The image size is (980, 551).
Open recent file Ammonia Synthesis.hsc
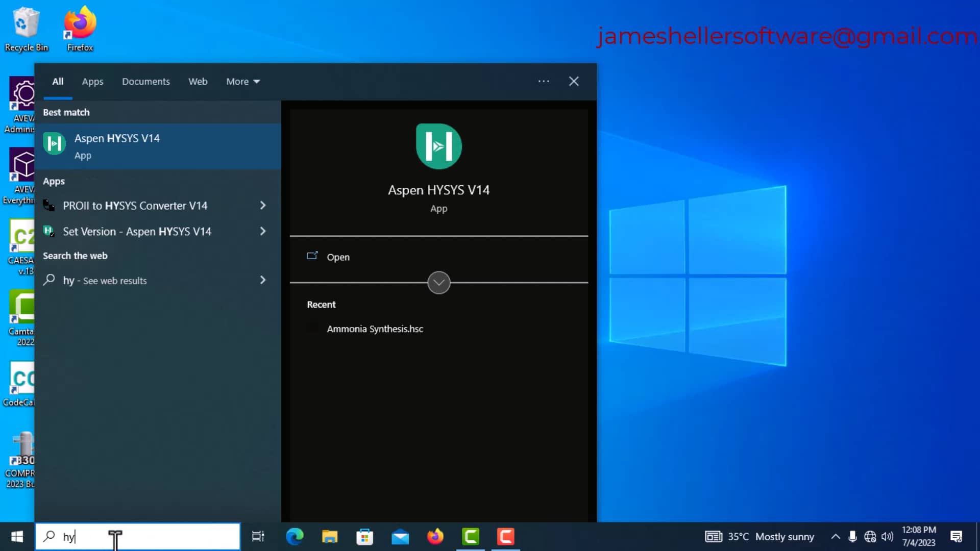[375, 329]
